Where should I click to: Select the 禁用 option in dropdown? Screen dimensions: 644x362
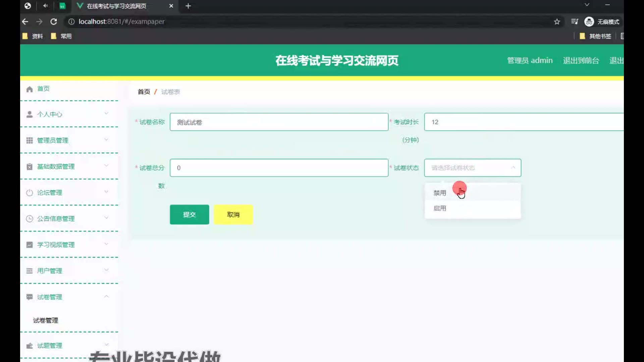[440, 193]
